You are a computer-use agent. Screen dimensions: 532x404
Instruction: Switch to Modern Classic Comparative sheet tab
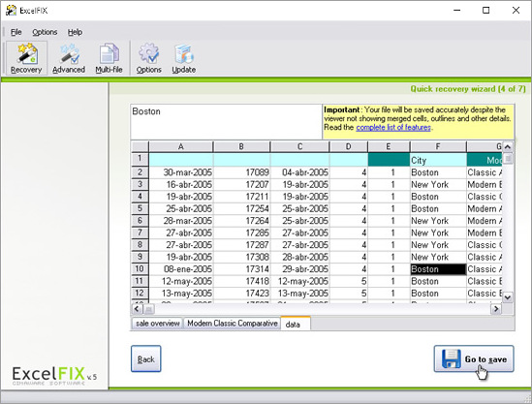point(232,324)
